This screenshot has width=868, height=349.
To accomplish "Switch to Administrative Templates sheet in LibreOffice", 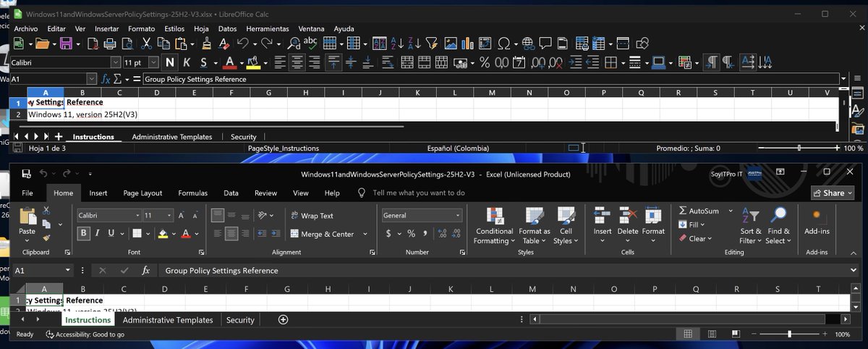I will click(x=172, y=137).
